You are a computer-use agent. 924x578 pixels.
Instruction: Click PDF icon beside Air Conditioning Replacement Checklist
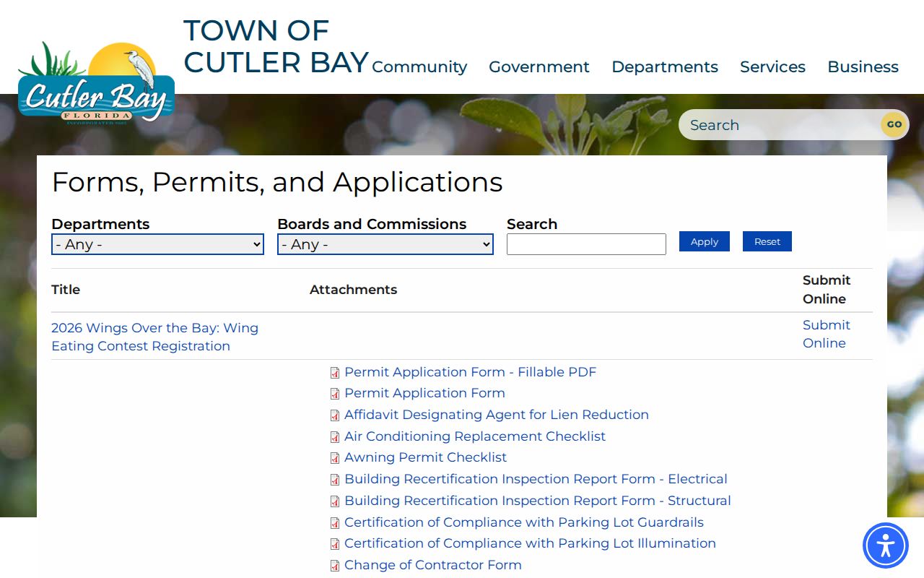pyautogui.click(x=335, y=437)
